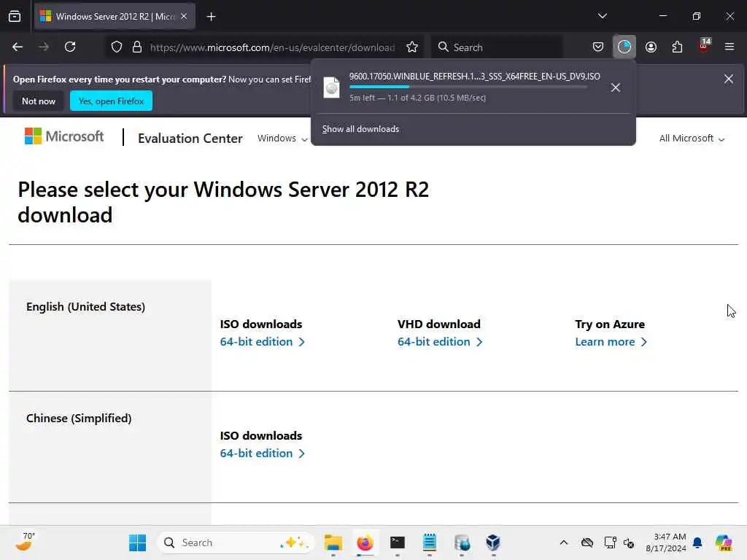
Task: Click the ISO download progress bar
Action: tap(468, 87)
